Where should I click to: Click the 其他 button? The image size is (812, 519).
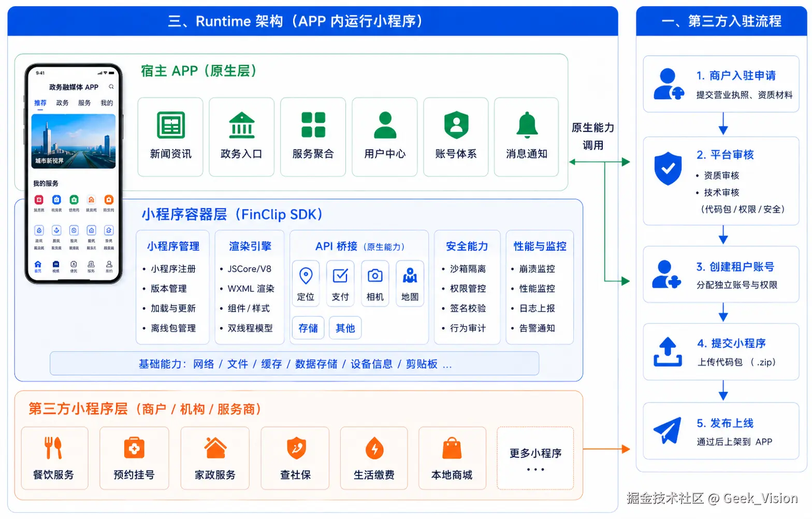point(345,328)
